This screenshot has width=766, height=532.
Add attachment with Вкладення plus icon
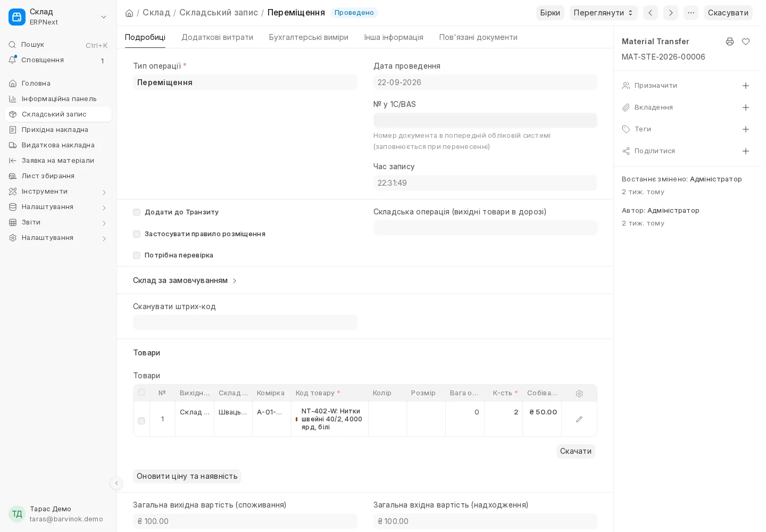746,107
